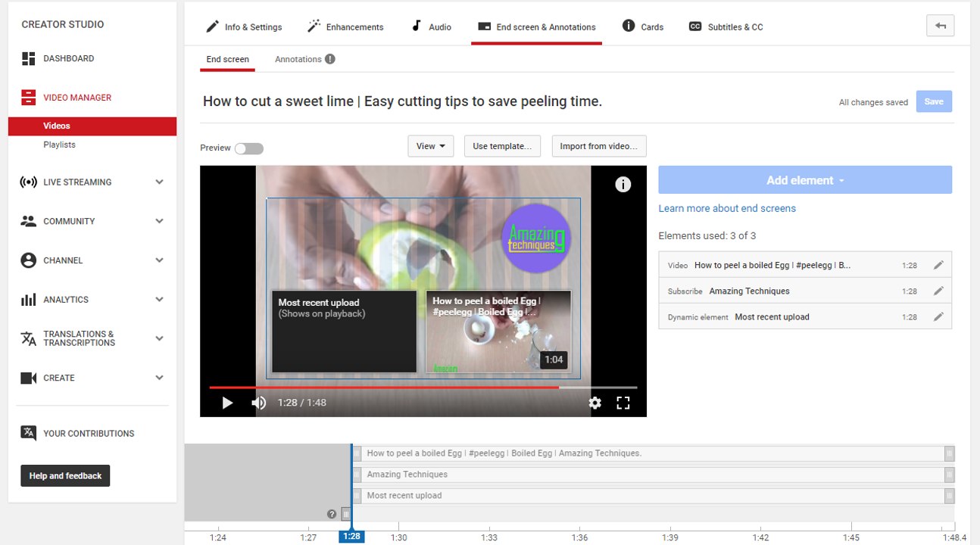Select the Subscribe Amazing Techniques list row
Screen dimensions: 980x545
click(x=804, y=291)
